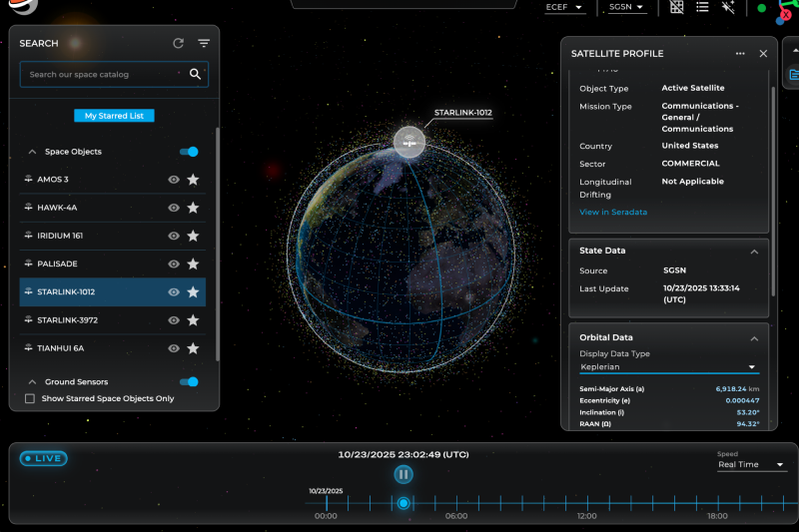Click the Satellite Profile panel scrollbar
The height and width of the screenshot is (532, 799).
773,191
